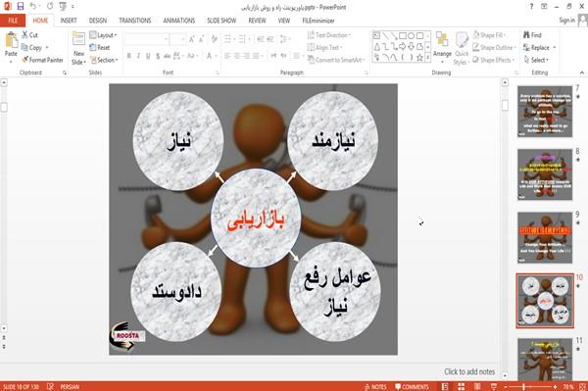Image resolution: width=588 pixels, height=391 pixels.
Task: Click the Undo arrow
Action: coord(33,6)
